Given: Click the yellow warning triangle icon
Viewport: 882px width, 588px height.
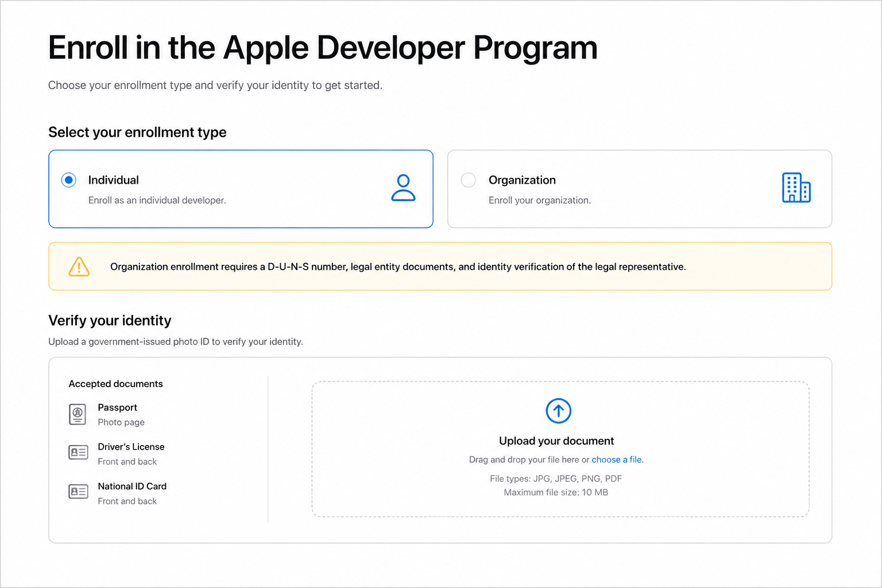Looking at the screenshot, I should 79,266.
